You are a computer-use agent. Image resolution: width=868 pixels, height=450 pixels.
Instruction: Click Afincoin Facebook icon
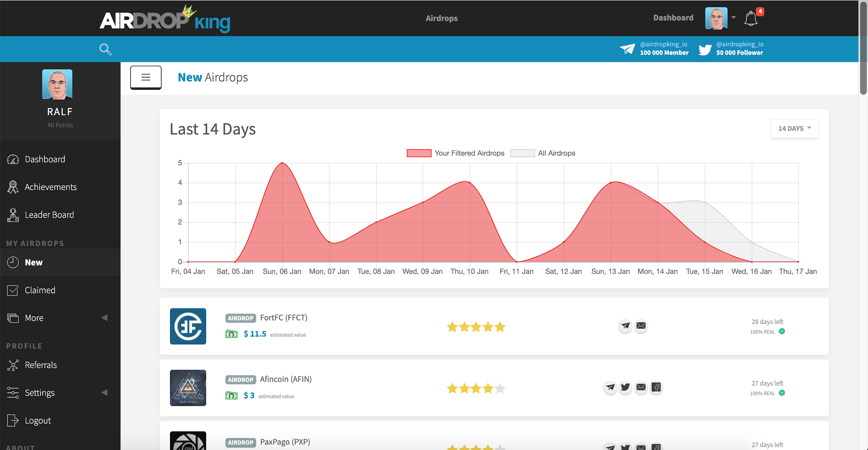pyautogui.click(x=656, y=387)
